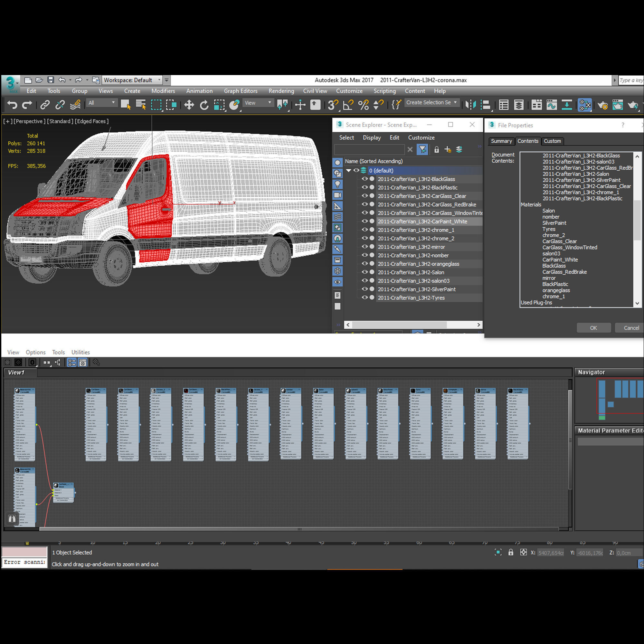Collapse the 0 (default) layer tree
This screenshot has width=644, height=644.
pos(349,170)
